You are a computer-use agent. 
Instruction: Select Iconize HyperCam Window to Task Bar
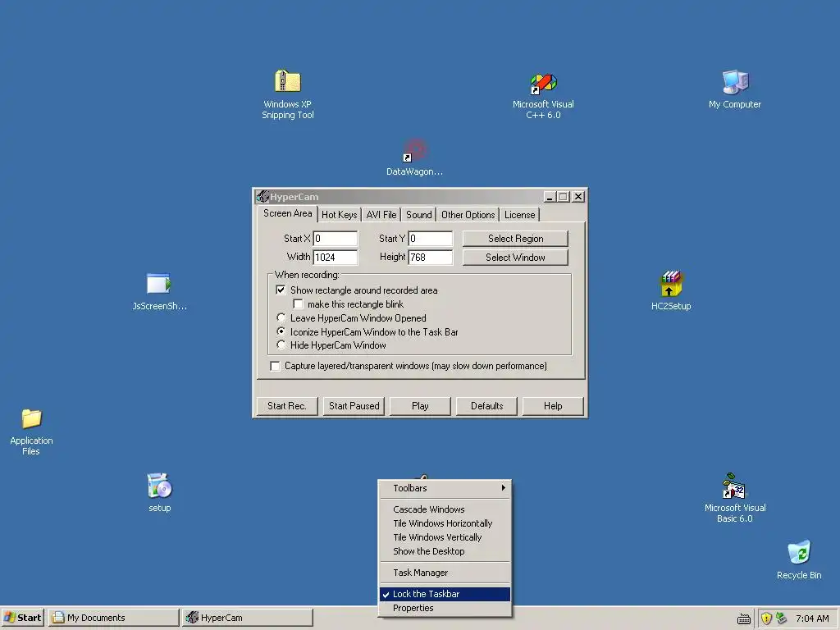tap(281, 331)
